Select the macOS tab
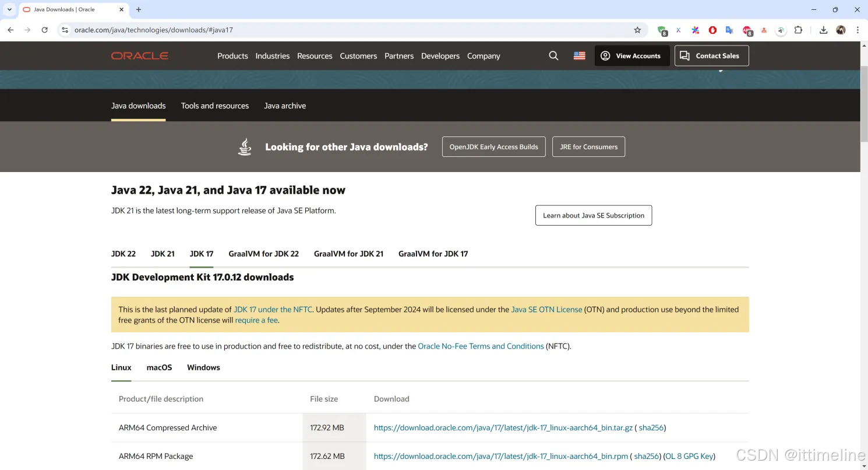868x470 pixels. [159, 367]
